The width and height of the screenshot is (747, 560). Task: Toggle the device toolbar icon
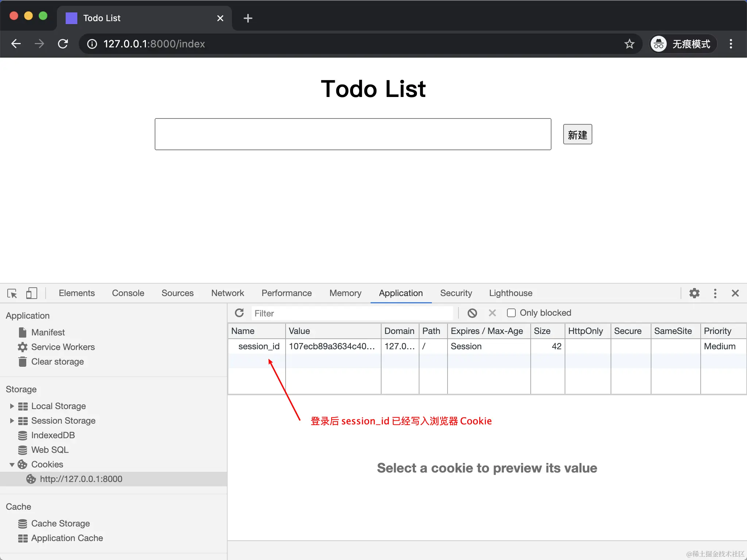tap(32, 293)
